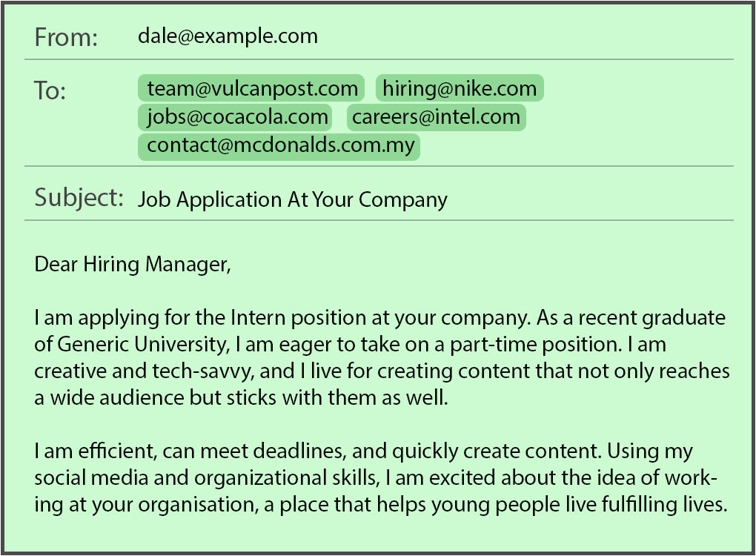Image resolution: width=756 pixels, height=556 pixels.
Task: Place cursor on 'Dear Hiring Manager' greeting
Action: tap(133, 264)
